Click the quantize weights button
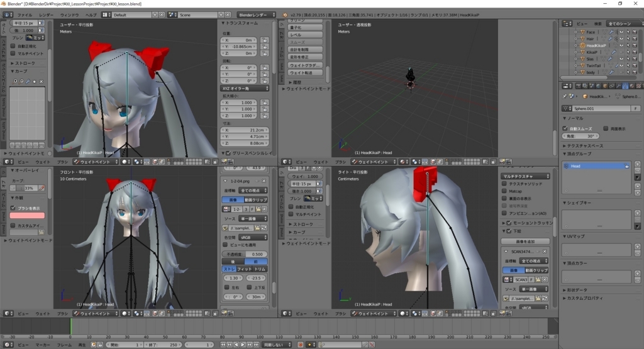 305,28
